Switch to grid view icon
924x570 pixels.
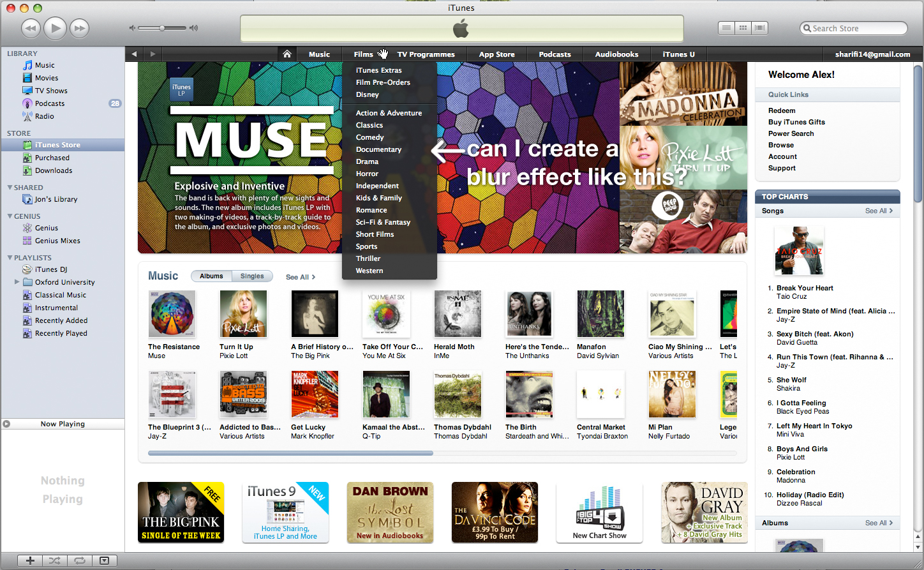[743, 28]
